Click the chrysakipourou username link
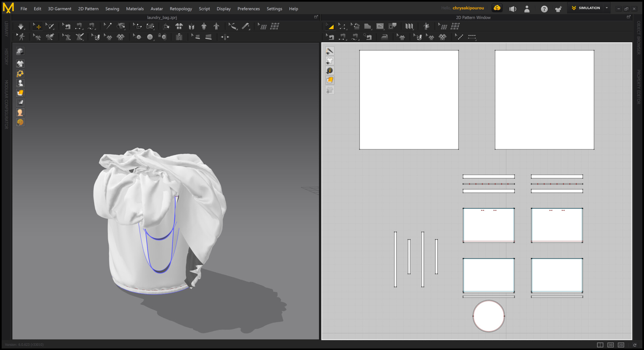 click(x=468, y=8)
